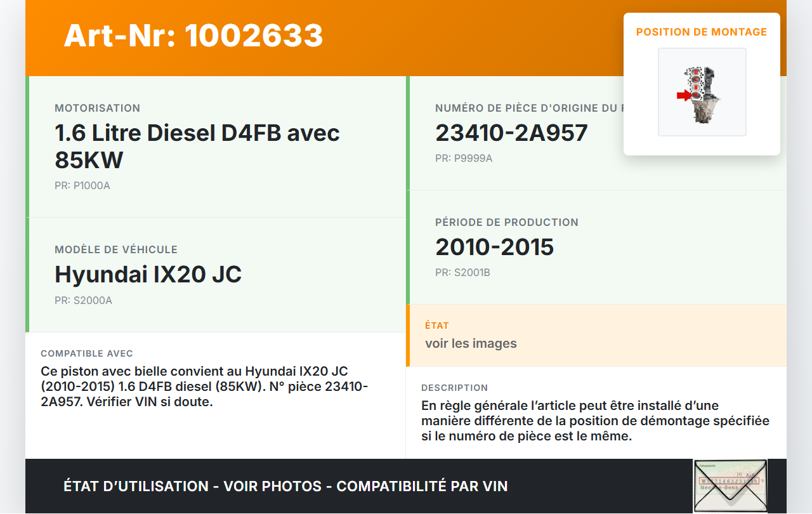Select the 1.6 Litre Diesel D4FB engine text
This screenshot has height=514, width=812.
pos(197,146)
